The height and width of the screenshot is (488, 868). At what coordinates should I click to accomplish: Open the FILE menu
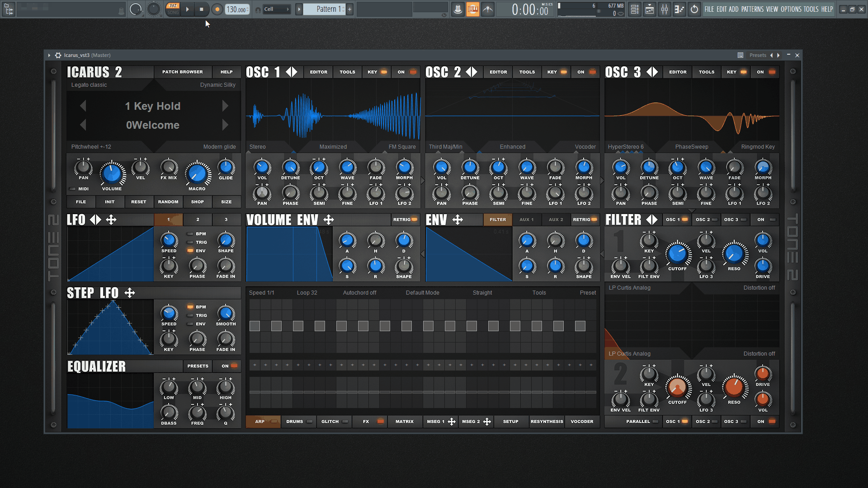click(709, 9)
